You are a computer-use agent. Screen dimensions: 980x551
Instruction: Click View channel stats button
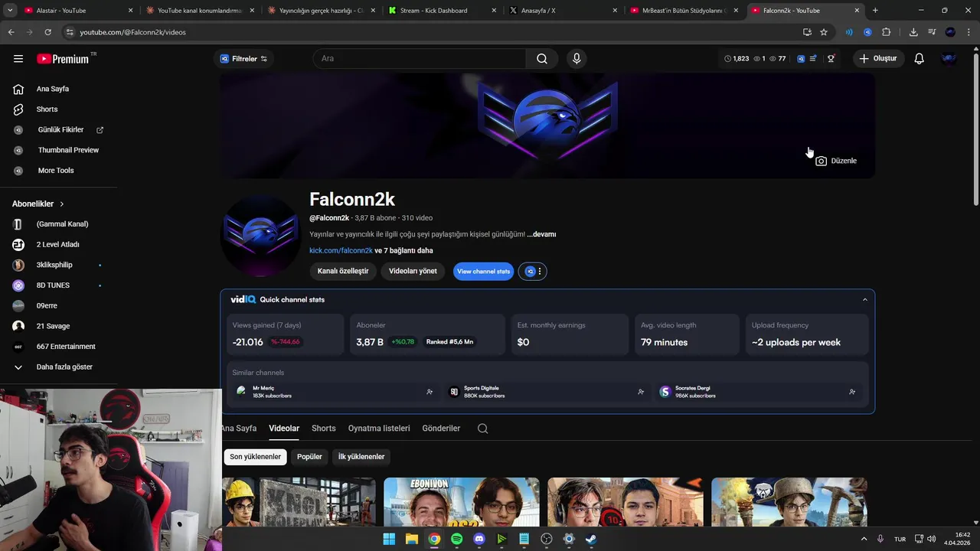483,271
